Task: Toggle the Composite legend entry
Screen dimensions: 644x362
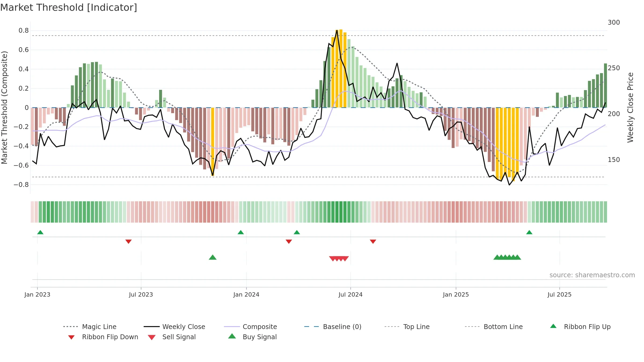Action: (x=250, y=327)
